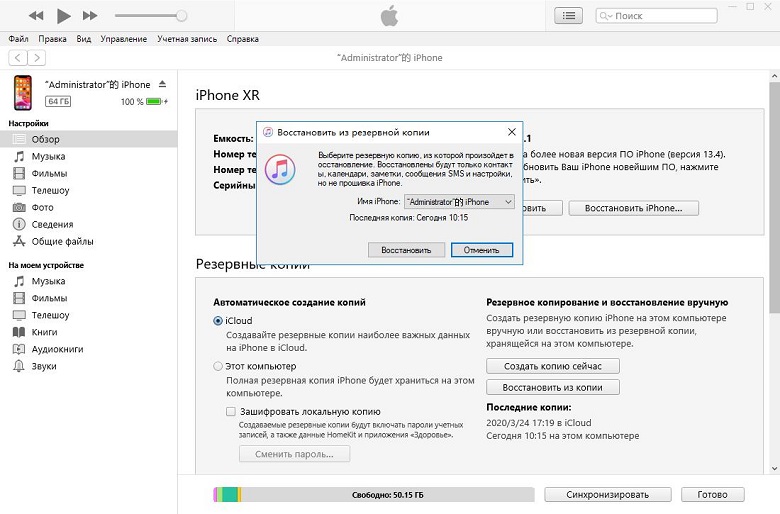Adjust the volume slider knob
The image size is (780, 514).
181,16
